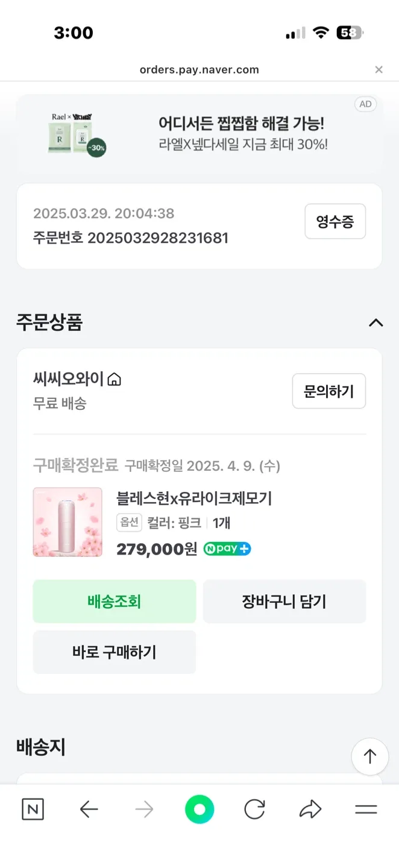399x868 pixels.
Task: Collapse the 주문상품 section chevron
Action: [x=375, y=322]
